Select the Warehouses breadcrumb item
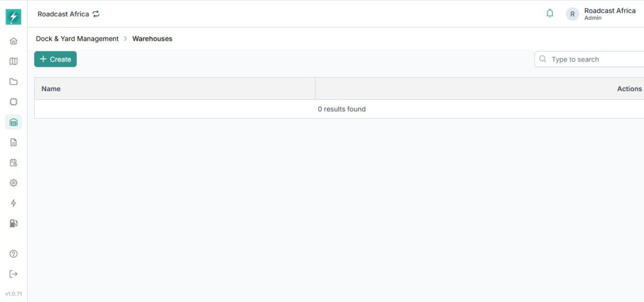Screen dimensions: 644x302 (152, 38)
